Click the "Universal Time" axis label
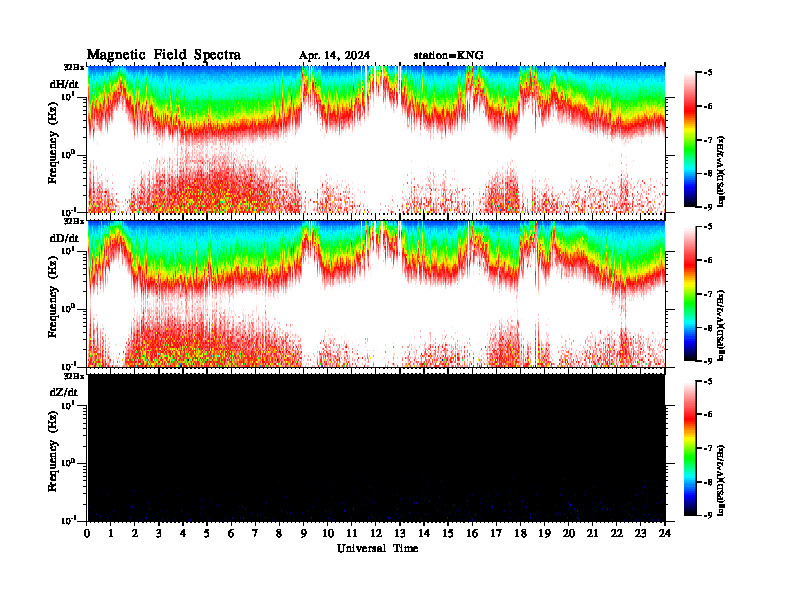Image resolution: width=792 pixels, height=612 pixels. tap(377, 548)
